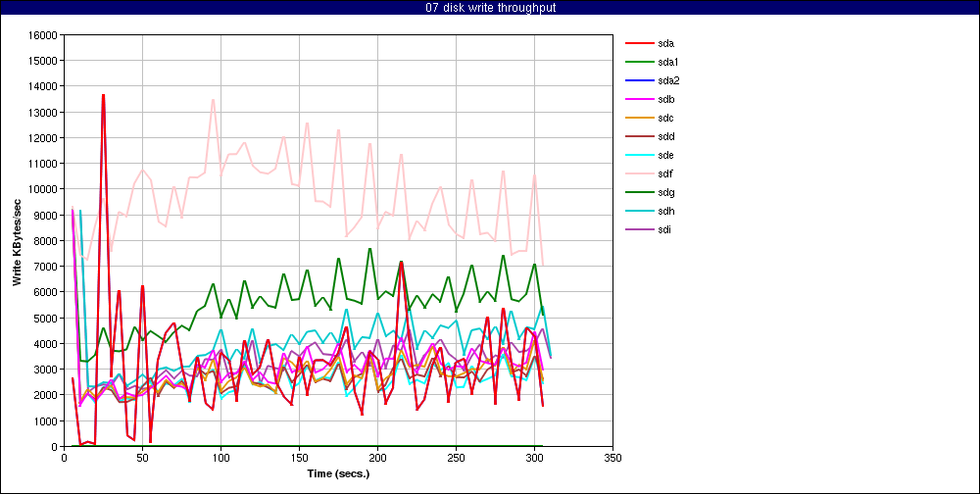Click the '16000' y-axis tick label
This screenshot has width=980, height=494.
coord(44,35)
